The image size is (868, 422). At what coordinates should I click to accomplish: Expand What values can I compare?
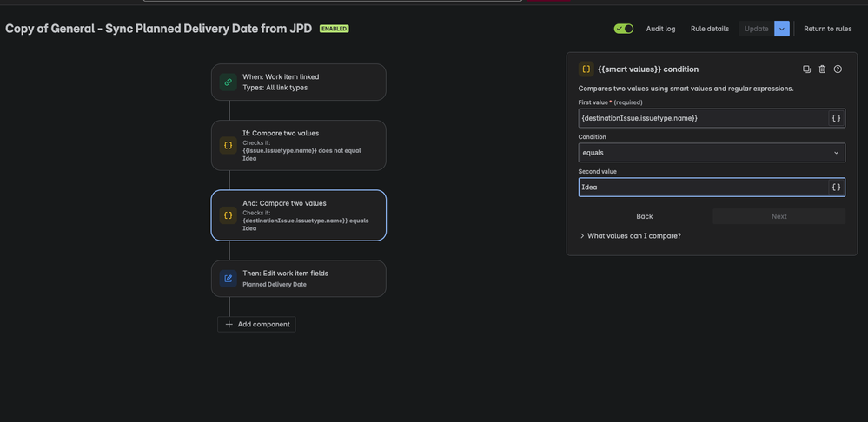[x=630, y=235]
